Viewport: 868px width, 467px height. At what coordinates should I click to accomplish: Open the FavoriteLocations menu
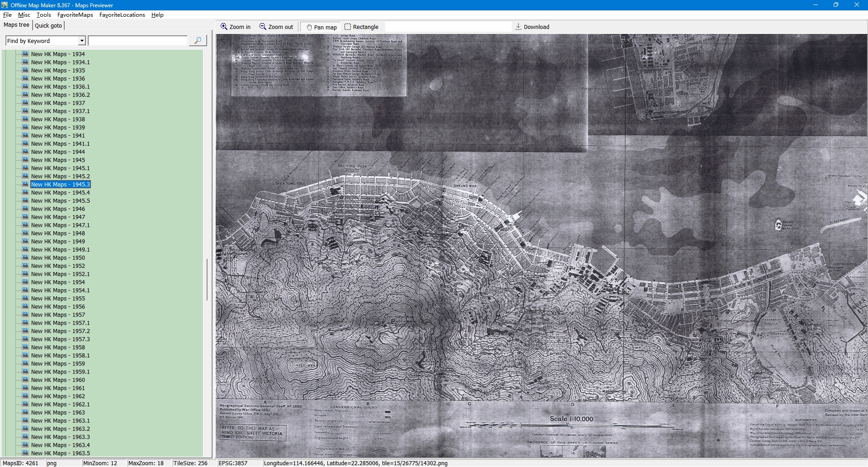[122, 15]
